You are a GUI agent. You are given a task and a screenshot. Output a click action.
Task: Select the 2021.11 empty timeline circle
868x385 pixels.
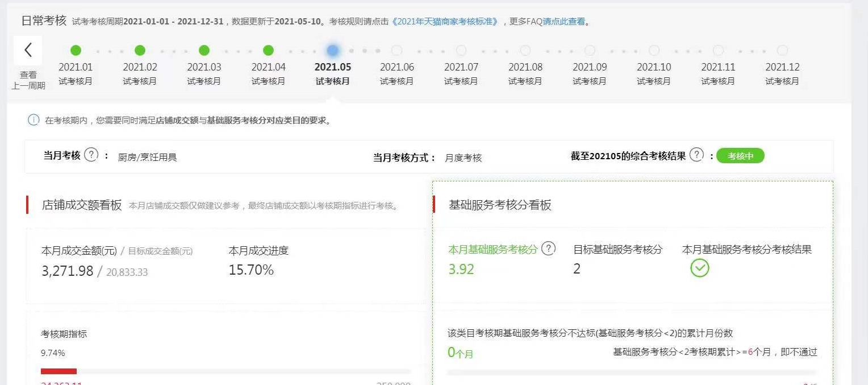click(x=718, y=50)
